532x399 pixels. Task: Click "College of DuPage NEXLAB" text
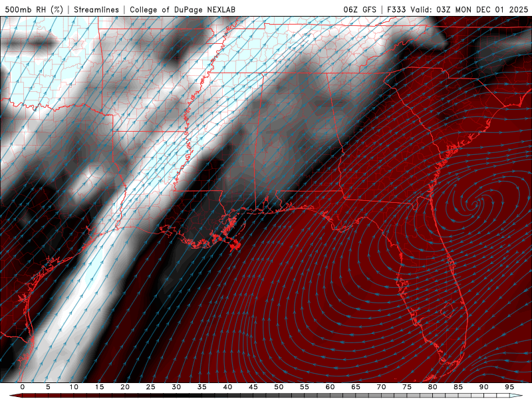(182, 9)
